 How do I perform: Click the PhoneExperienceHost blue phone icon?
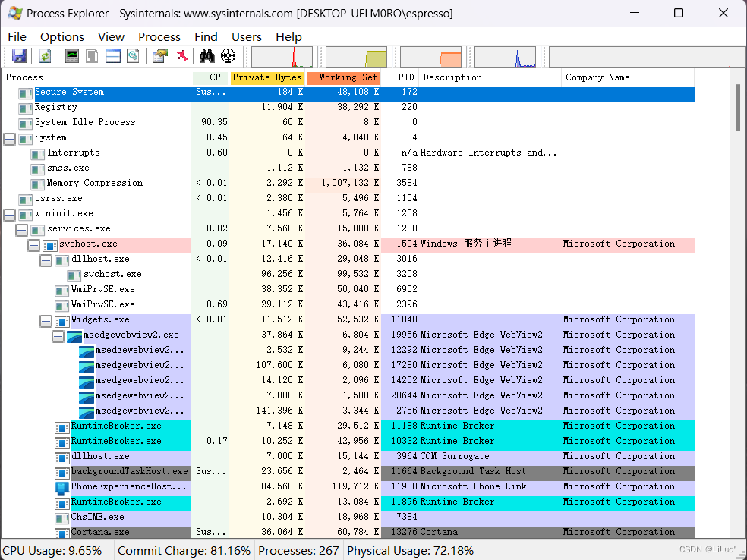[x=62, y=488]
